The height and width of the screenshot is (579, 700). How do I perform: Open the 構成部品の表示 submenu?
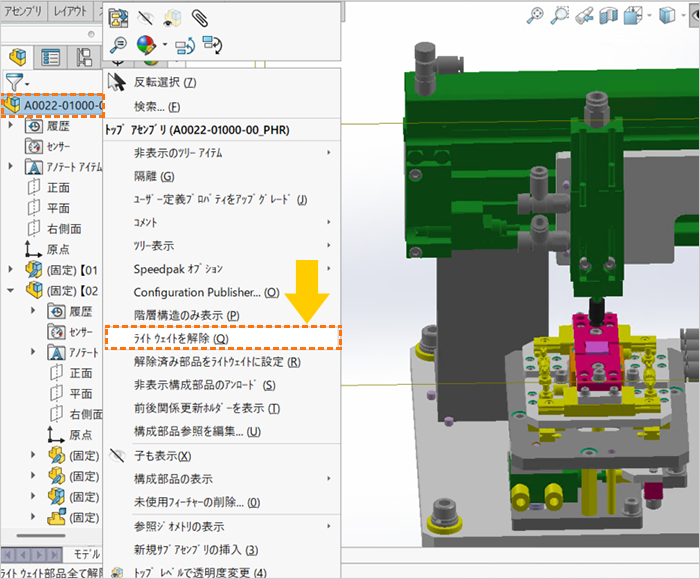pyautogui.click(x=222, y=479)
